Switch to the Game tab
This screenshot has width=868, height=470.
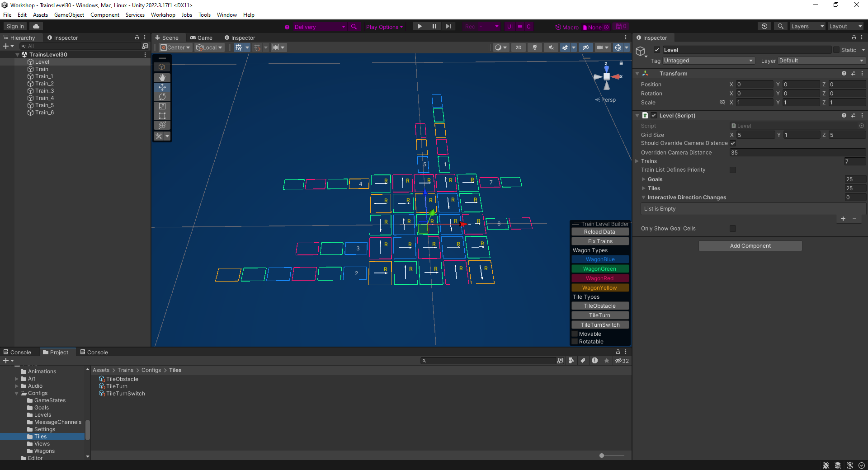201,38
